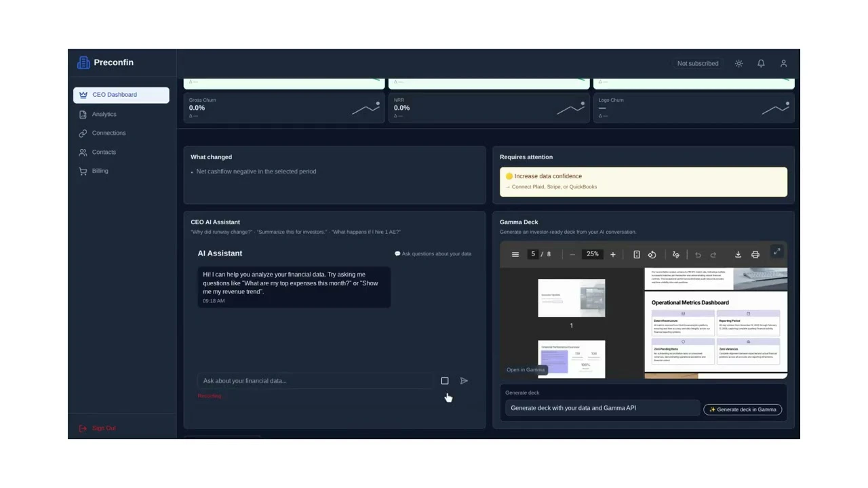Click the Contacts people icon
The image size is (868, 488).
pos(83,152)
